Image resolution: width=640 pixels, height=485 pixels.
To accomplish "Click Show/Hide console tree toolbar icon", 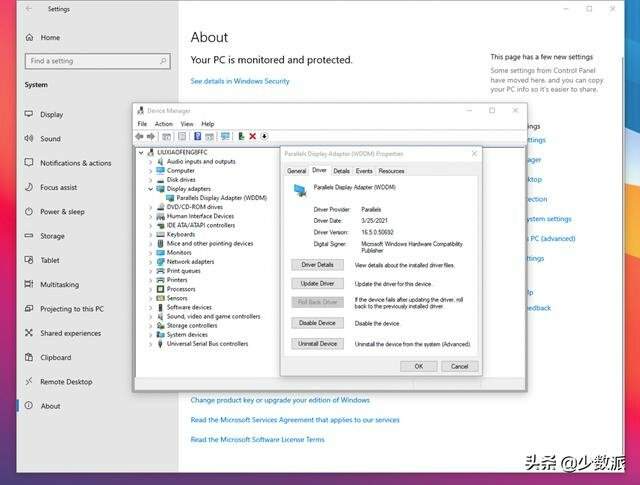I will 167,136.
